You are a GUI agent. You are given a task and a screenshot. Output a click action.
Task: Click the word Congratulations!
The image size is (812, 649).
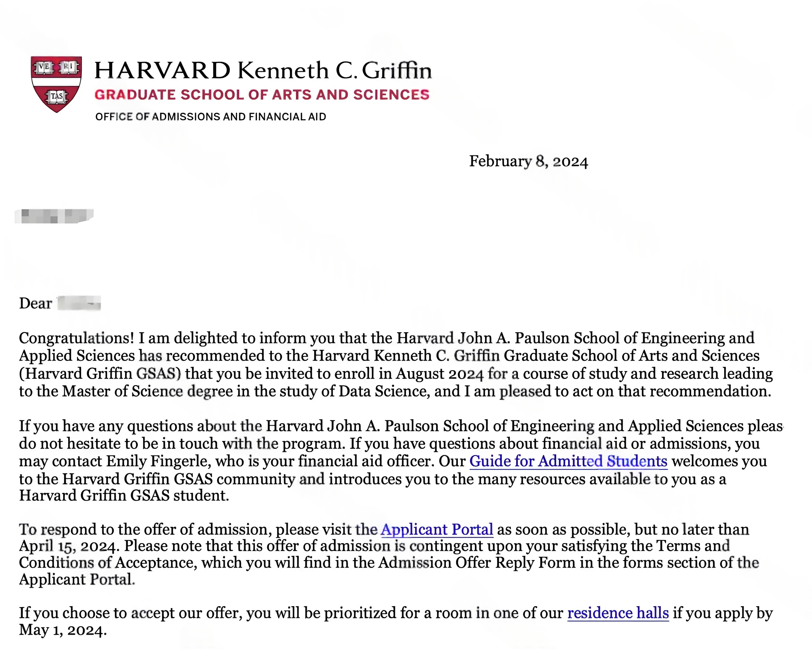[x=76, y=338]
